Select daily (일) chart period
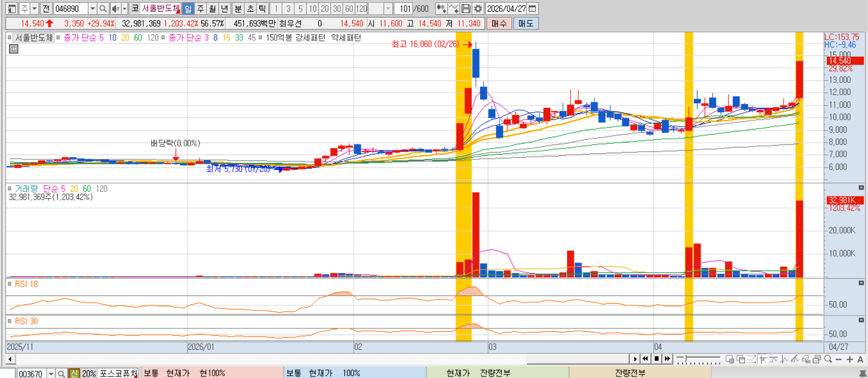Viewport: 868px width, 378px height. (188, 9)
